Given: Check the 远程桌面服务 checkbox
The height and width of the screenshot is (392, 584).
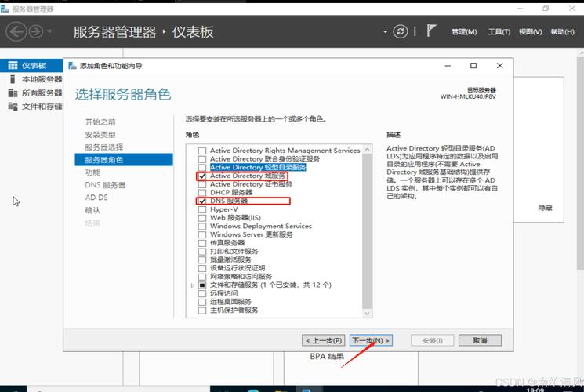Looking at the screenshot, I should click(x=202, y=302).
